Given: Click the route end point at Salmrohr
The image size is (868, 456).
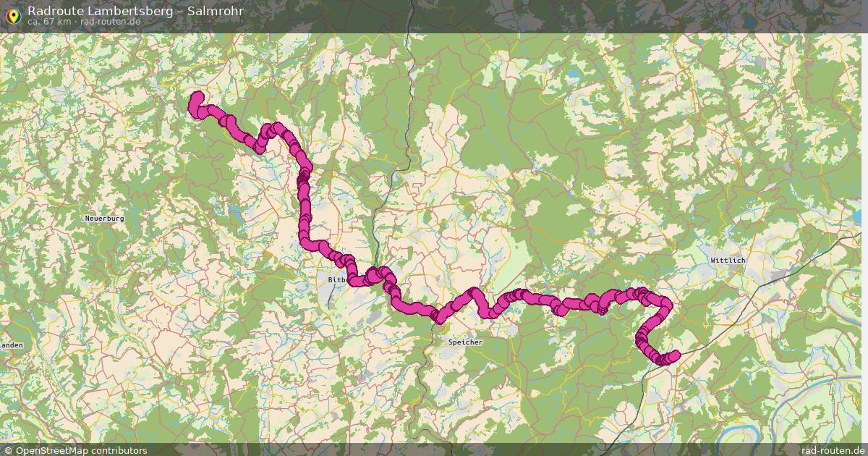Looking at the screenshot, I should [674, 355].
